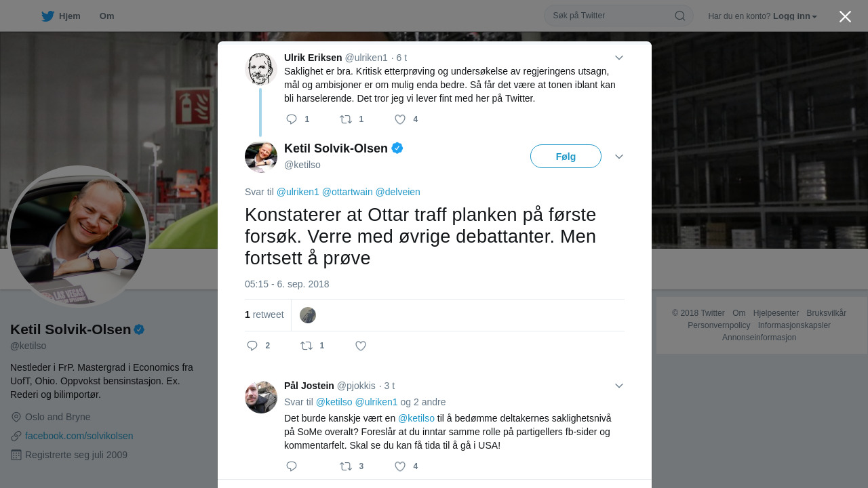The width and height of the screenshot is (868, 488).
Task: Open the Logg inn dropdown
Action: (795, 16)
